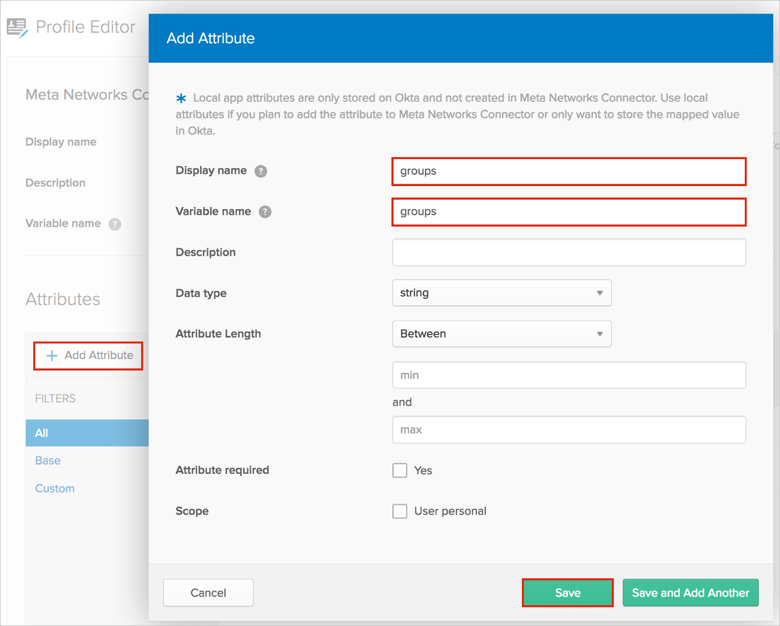The width and height of the screenshot is (780, 626).
Task: Cancel the Add Attribute dialog
Action: pyautogui.click(x=208, y=593)
